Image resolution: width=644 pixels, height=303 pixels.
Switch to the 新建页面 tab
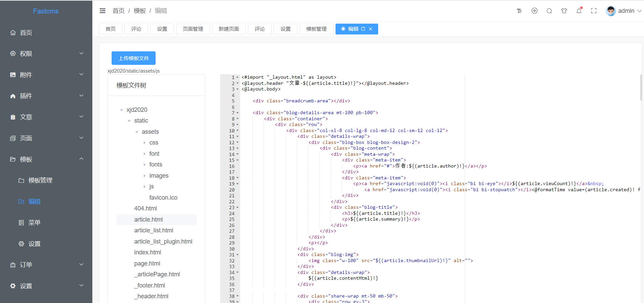click(x=229, y=29)
